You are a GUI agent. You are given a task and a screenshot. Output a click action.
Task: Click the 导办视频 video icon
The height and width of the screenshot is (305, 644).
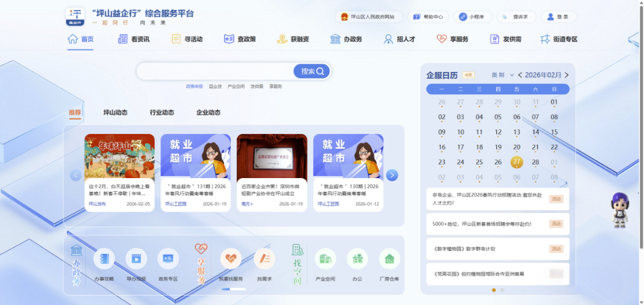pos(136,259)
